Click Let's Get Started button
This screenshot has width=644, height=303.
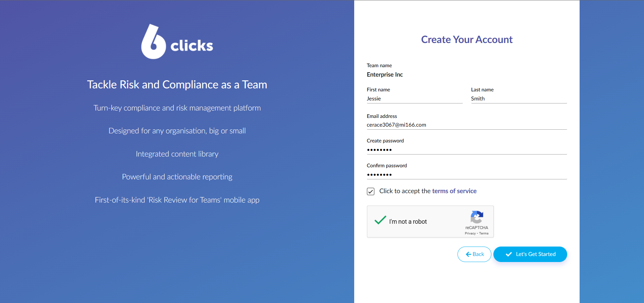[530, 254]
